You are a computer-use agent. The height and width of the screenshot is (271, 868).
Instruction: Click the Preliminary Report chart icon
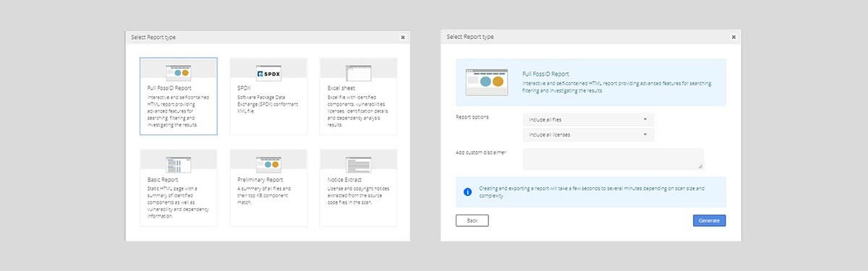click(268, 164)
